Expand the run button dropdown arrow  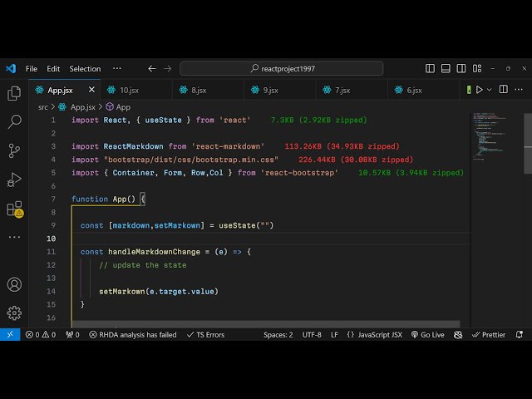(490, 90)
